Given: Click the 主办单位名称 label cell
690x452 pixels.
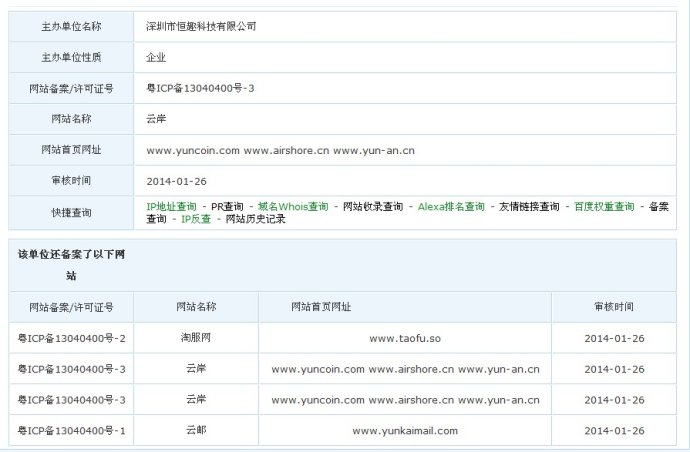Looking at the screenshot, I should pyautogui.click(x=71, y=26).
